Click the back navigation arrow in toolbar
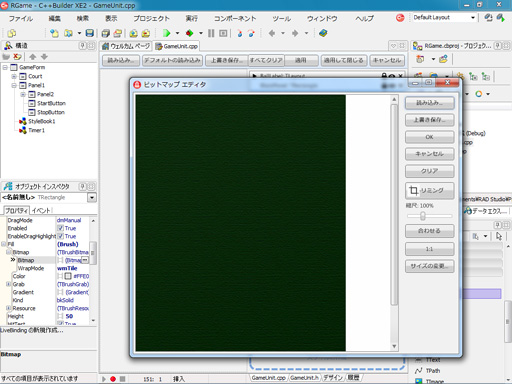Screen dimensions: 512x384 click(x=272, y=33)
